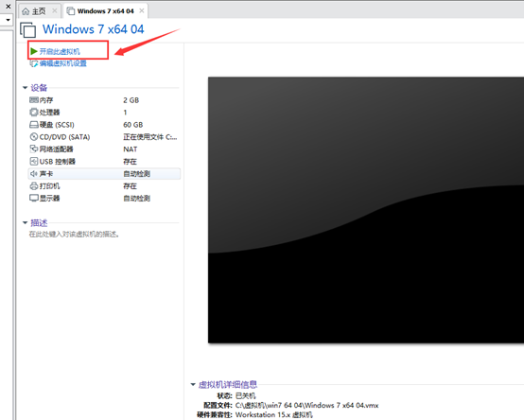Close the left library panel X

coord(9,7)
